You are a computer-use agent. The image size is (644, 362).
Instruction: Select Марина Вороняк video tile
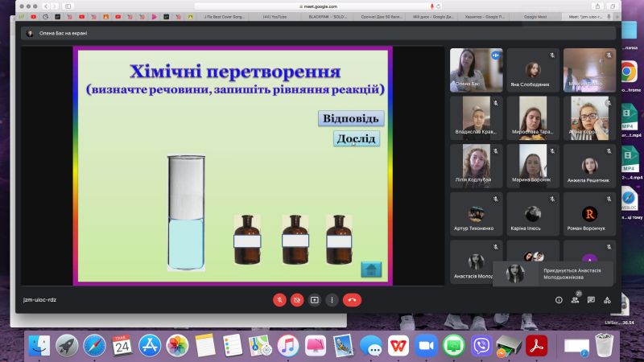pos(533,166)
